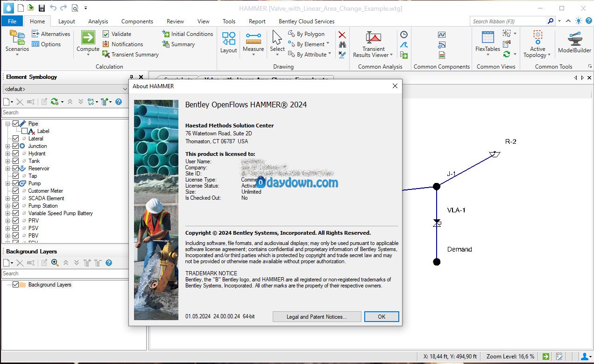The image size is (594, 364).
Task: Toggle the Reservoir checkbox
Action: (16, 168)
